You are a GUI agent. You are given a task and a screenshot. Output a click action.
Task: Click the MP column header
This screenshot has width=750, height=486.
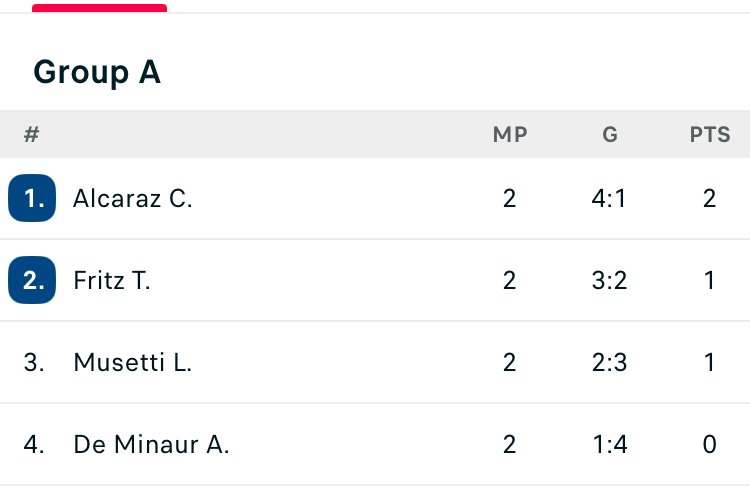[510, 135]
